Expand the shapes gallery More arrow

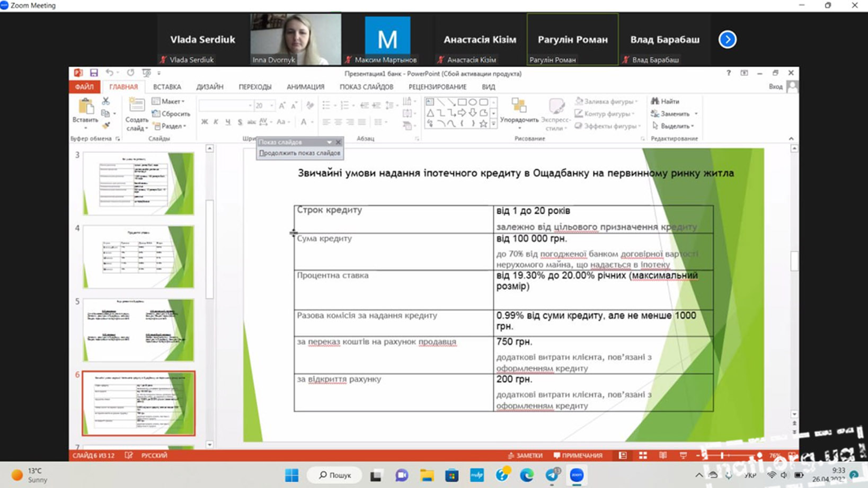pyautogui.click(x=493, y=123)
